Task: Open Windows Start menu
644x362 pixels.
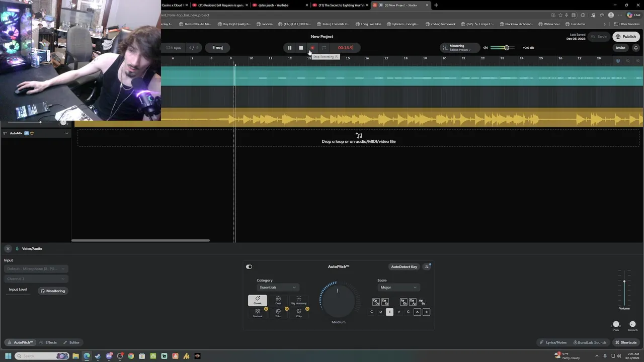Action: pyautogui.click(x=8, y=356)
